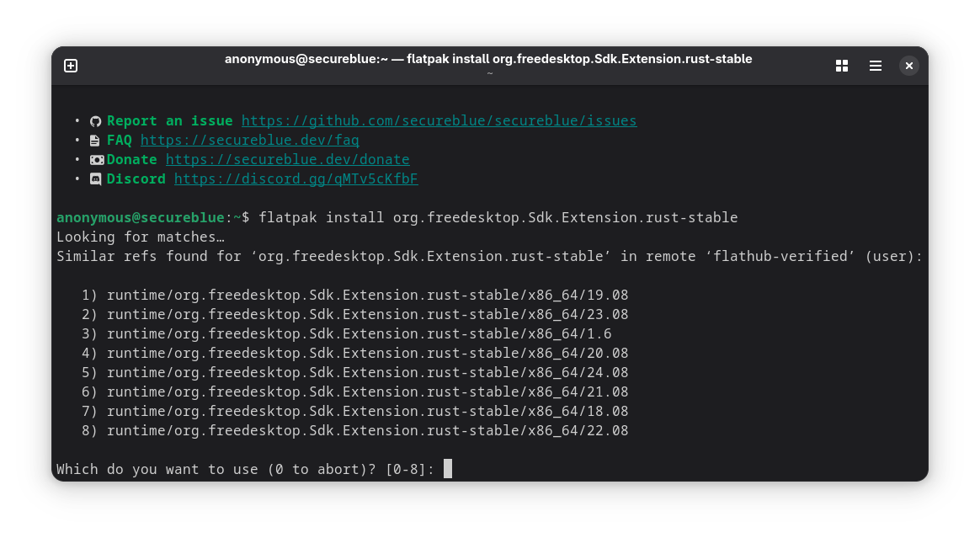Click option 5 rust-stable 24.08 line
This screenshot has height=538, width=980.
point(355,372)
